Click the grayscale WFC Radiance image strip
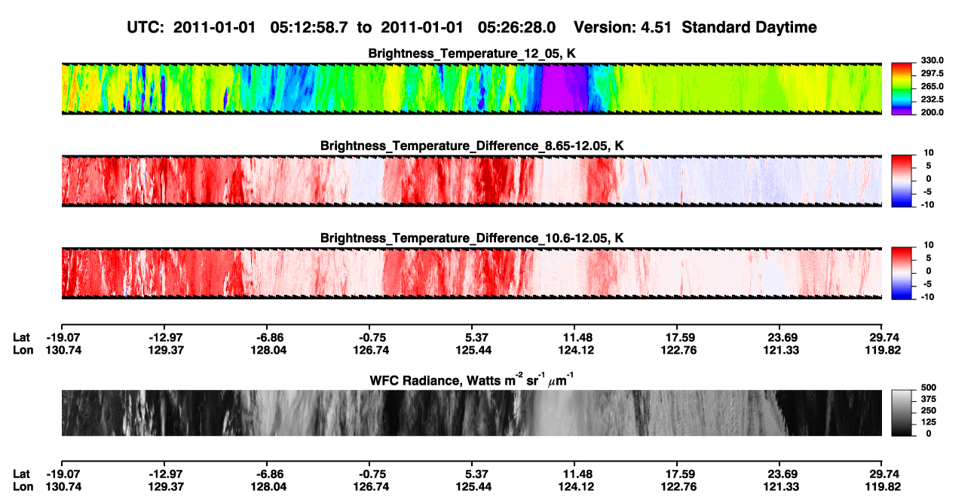The height and width of the screenshot is (503, 980). point(471,413)
